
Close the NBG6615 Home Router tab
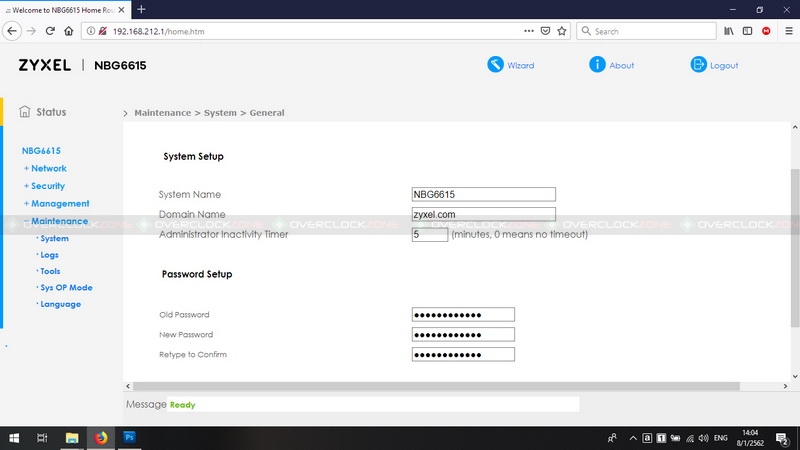click(x=121, y=10)
